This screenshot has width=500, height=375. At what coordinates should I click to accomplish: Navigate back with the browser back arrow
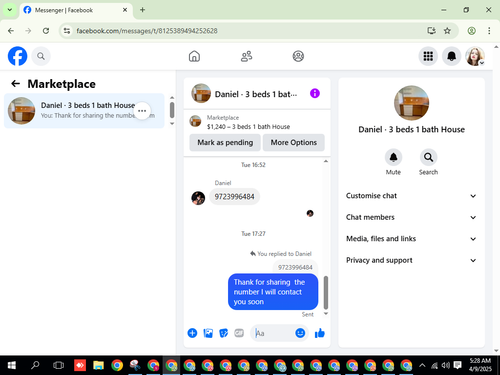[11, 31]
